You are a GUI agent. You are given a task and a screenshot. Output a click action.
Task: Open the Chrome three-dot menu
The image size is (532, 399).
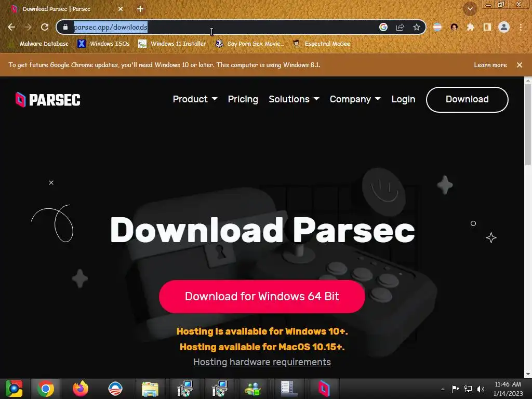521,27
